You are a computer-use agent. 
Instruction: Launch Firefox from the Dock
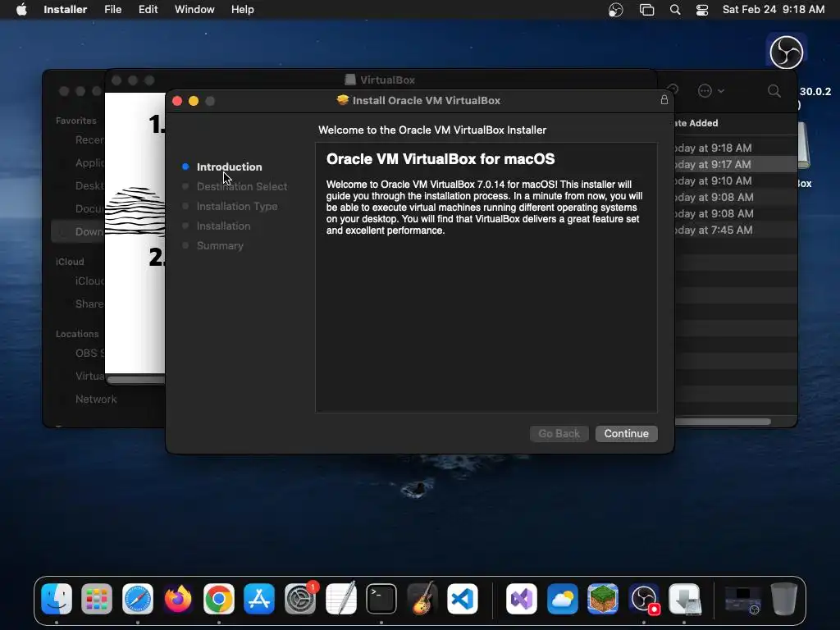[178, 599]
